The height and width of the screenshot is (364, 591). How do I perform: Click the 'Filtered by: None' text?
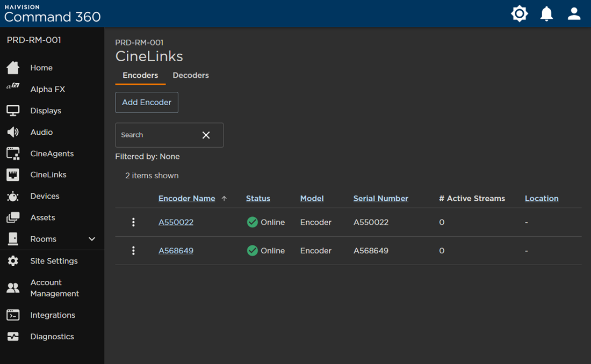pos(147,156)
